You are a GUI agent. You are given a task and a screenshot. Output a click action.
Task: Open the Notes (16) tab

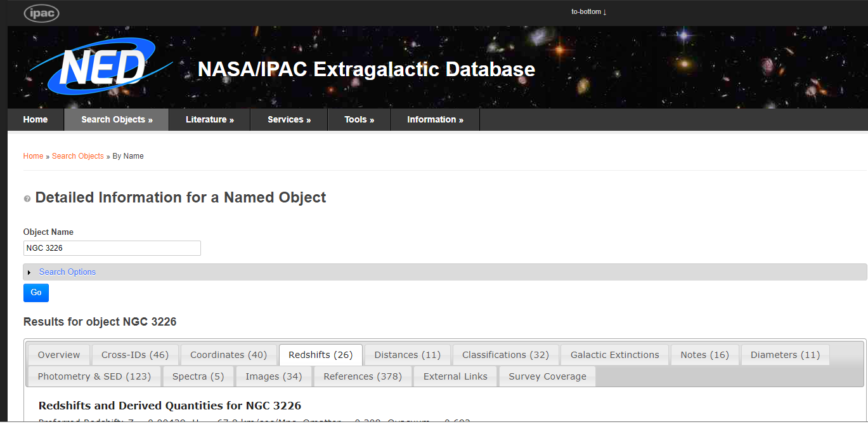pyautogui.click(x=705, y=355)
